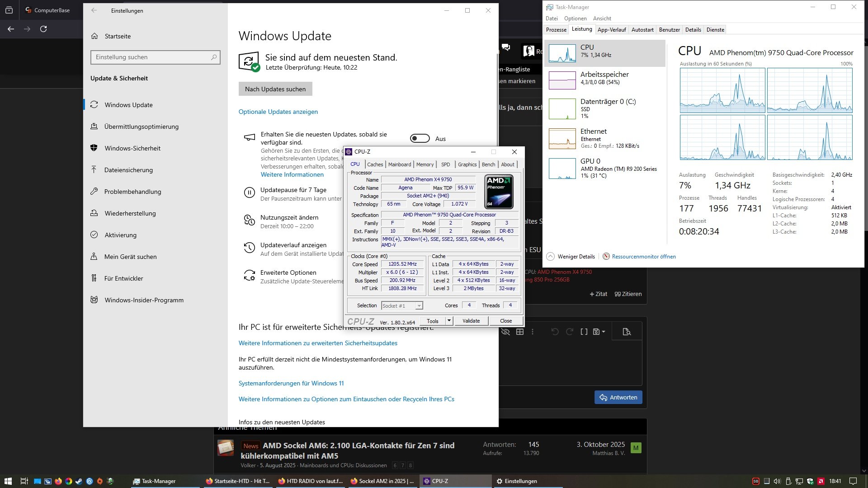Viewport: 868px width, 488px height.
Task: Collapse with Weniger Details chevron
Action: coord(550,257)
